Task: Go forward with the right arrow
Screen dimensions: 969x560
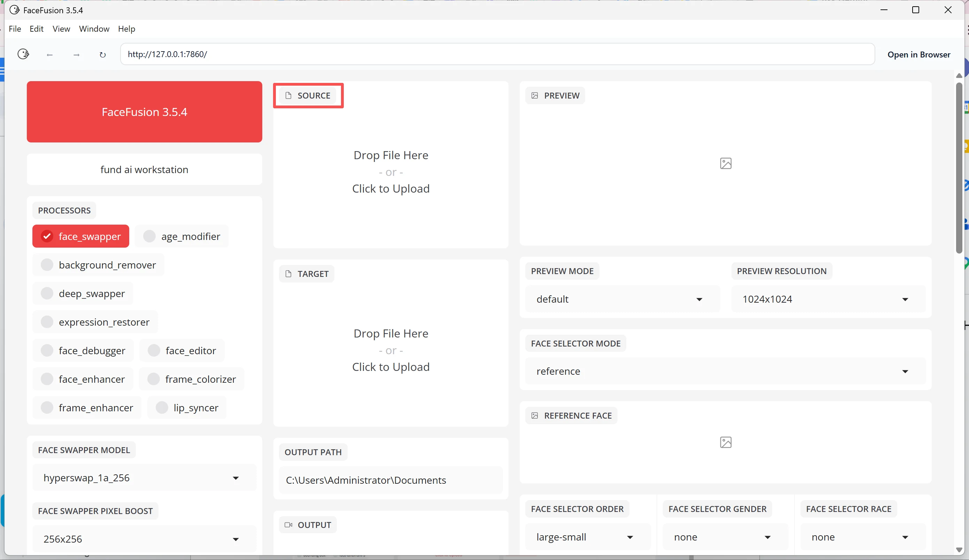Action: [76, 55]
